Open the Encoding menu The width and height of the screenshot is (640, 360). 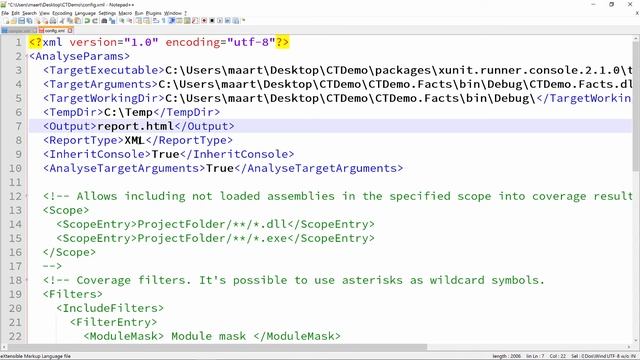62,13
